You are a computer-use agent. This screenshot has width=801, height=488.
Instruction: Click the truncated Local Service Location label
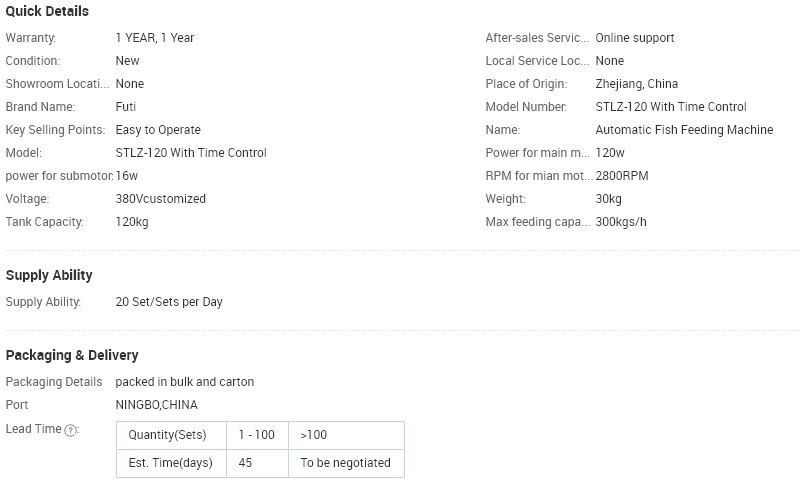pyautogui.click(x=537, y=61)
